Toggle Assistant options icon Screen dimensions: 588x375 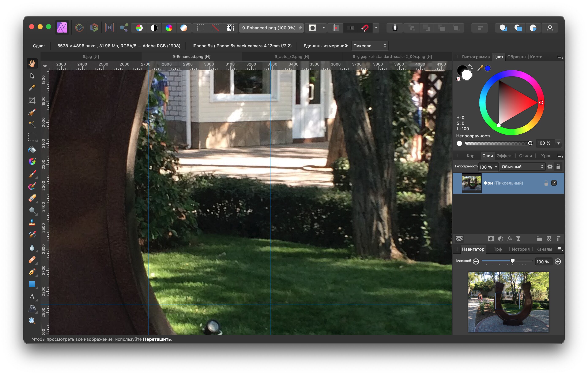pyautogui.click(x=395, y=28)
